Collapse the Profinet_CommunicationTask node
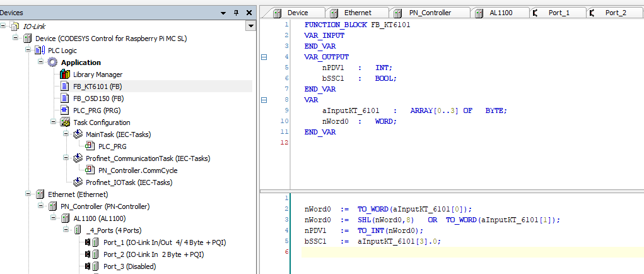This screenshot has height=274, width=644. pos(66,157)
